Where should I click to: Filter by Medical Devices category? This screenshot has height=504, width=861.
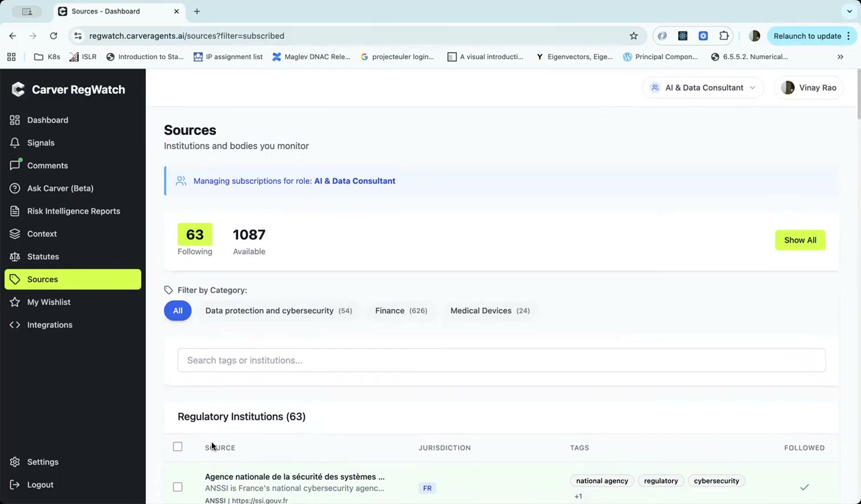[490, 311]
